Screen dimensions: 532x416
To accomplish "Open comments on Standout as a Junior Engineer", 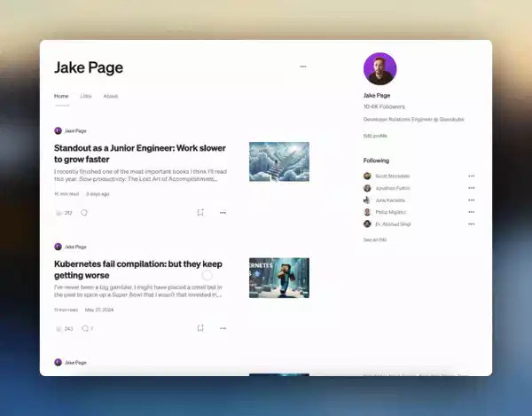I will [84, 213].
